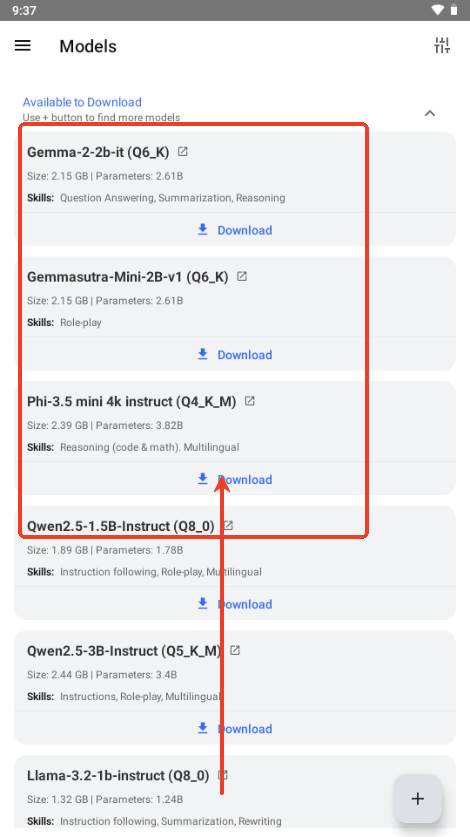Tap the Wi-Fi status bar icon
The height and width of the screenshot is (837, 470).
click(437, 10)
